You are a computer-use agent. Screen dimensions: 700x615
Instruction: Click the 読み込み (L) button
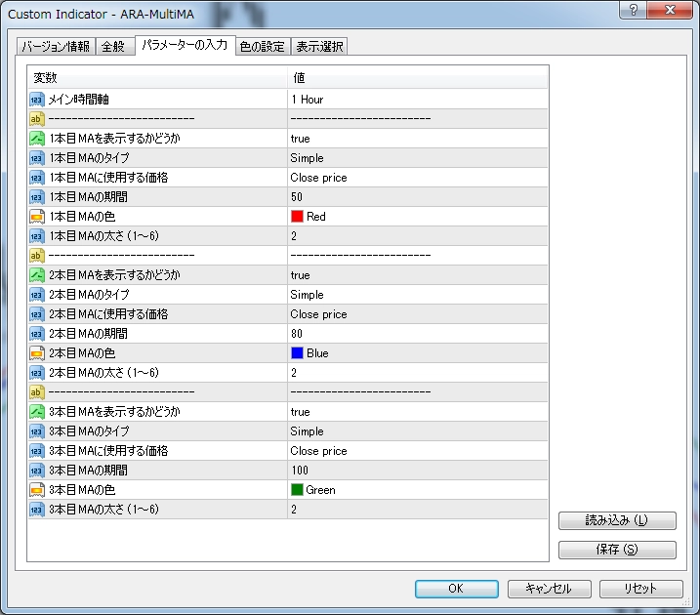tap(617, 520)
